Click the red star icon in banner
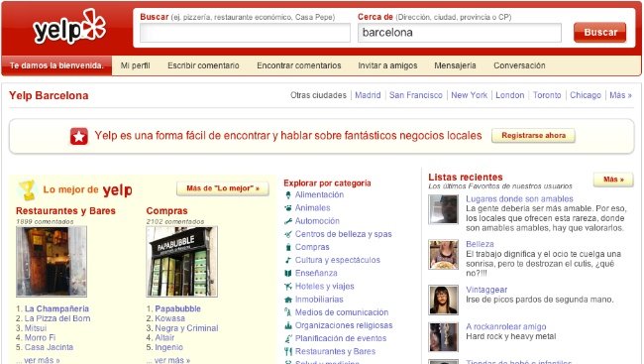The width and height of the screenshot is (644, 364). [79, 136]
